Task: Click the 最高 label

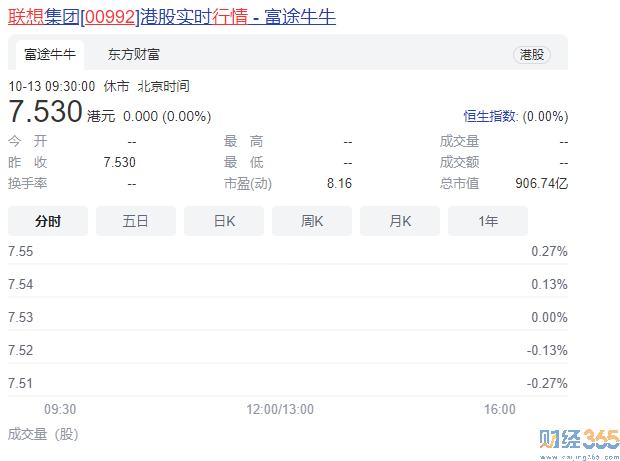Action: [244, 141]
